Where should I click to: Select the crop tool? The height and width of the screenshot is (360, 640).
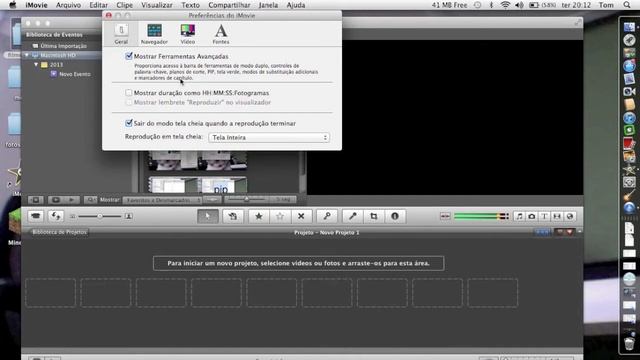click(x=373, y=216)
